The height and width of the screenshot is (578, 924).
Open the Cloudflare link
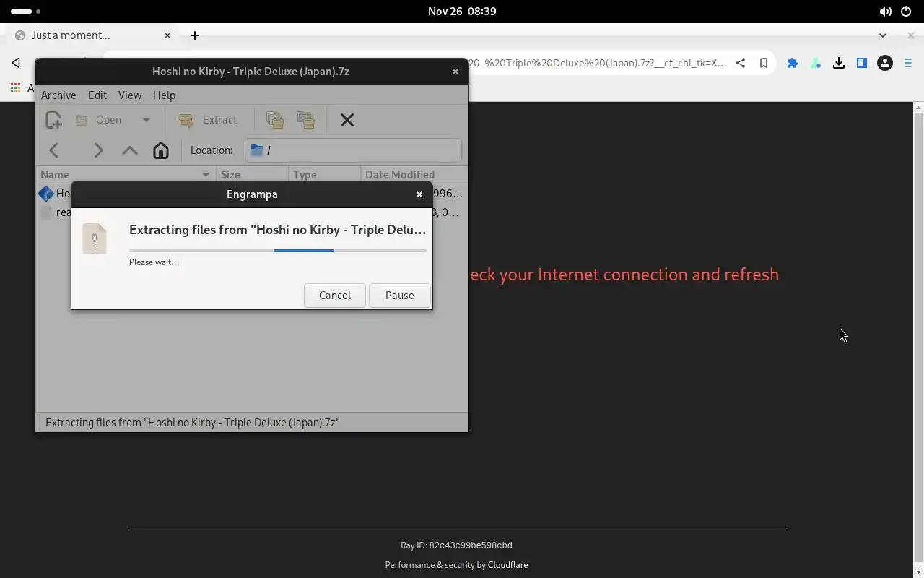coord(507,565)
